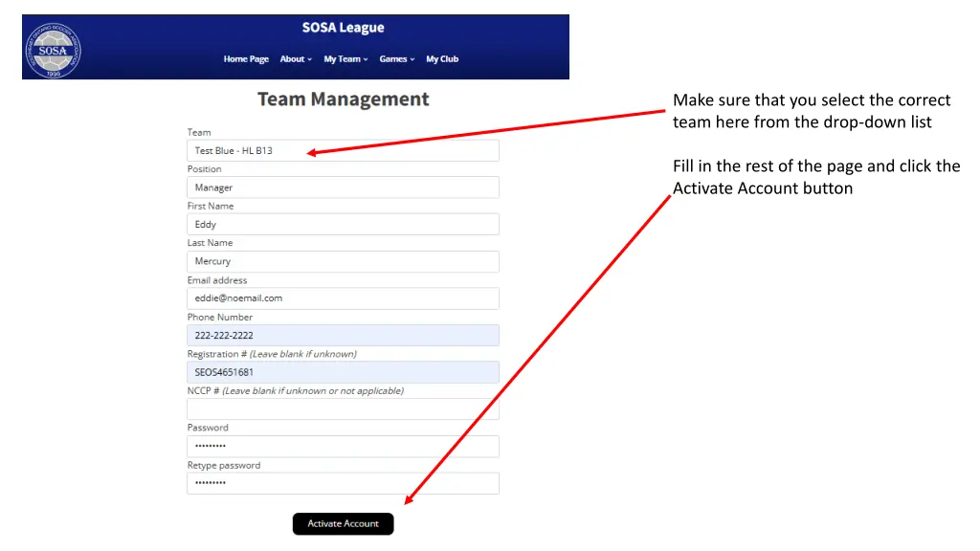Focus the Last Name field
This screenshot has height=551, width=980.
pos(343,261)
